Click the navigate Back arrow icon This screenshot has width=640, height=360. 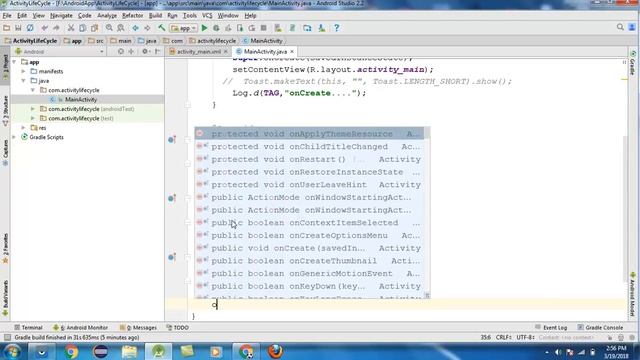[x=136, y=28]
